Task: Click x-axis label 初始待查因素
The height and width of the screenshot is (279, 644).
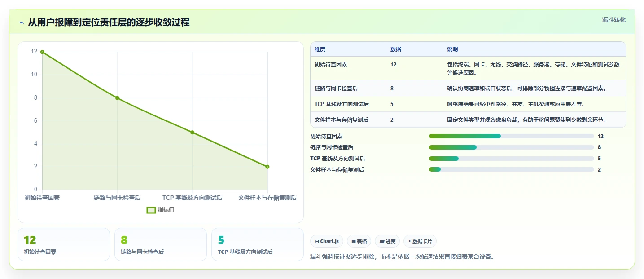Action: 42,198
